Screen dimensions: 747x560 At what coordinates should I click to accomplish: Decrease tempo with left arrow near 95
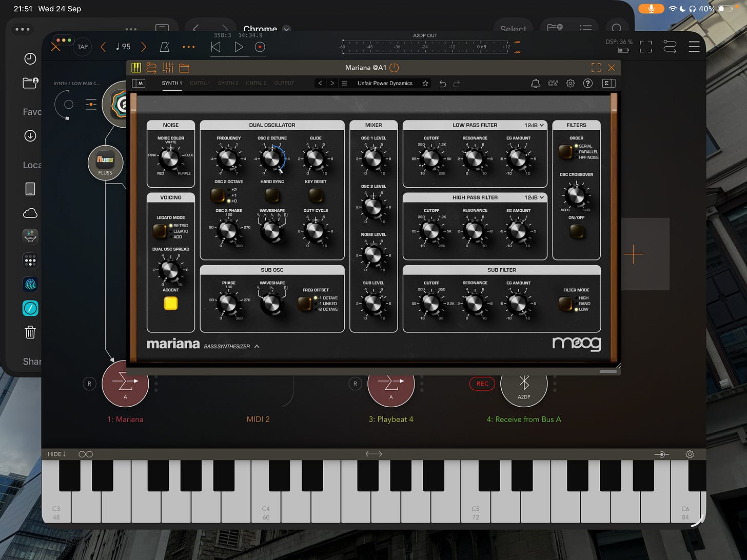click(x=103, y=47)
